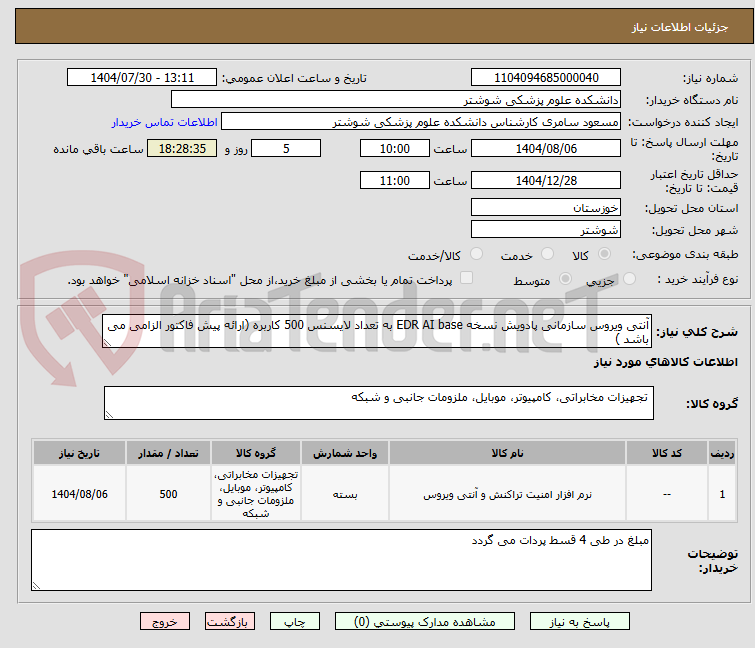
Task: Click the need date cell 1404/08/06
Action: tap(79, 494)
